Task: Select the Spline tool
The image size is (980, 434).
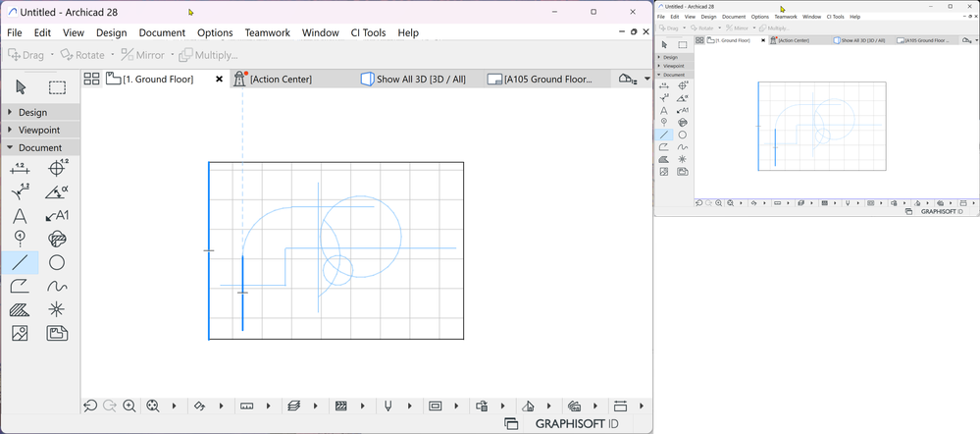Action: [x=58, y=287]
